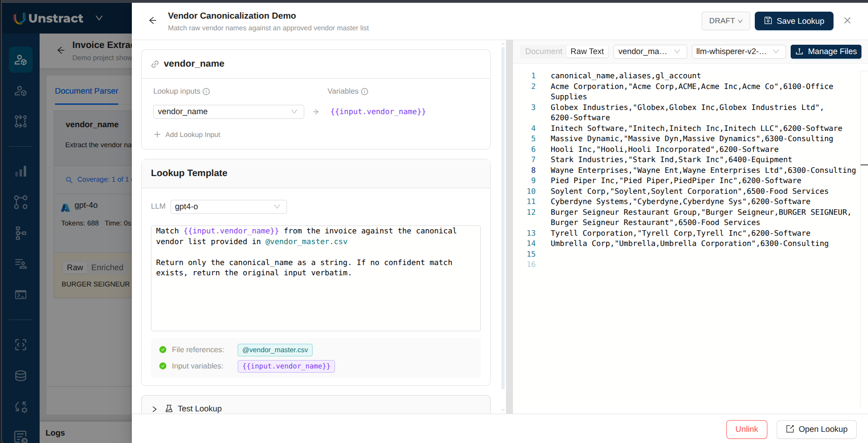Click the Hooli Inc CSV row
Viewport: 868px width, 443px height.
pyautogui.click(x=664, y=150)
